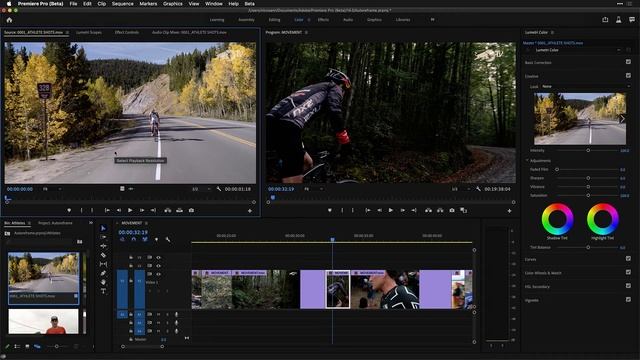Image resolution: width=640 pixels, height=360 pixels.
Task: Click Lift button in Program monitor
Action: pos(428,210)
